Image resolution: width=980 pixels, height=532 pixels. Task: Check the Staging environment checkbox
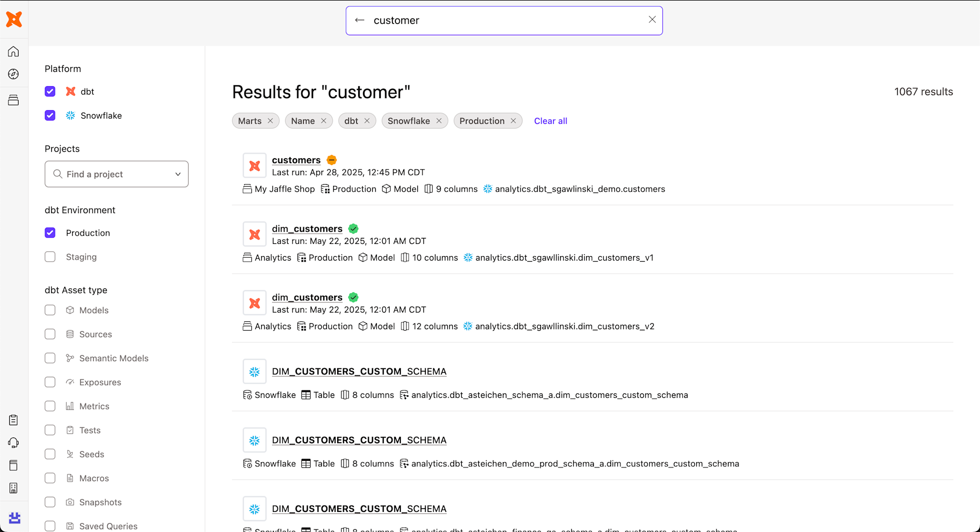pos(50,257)
